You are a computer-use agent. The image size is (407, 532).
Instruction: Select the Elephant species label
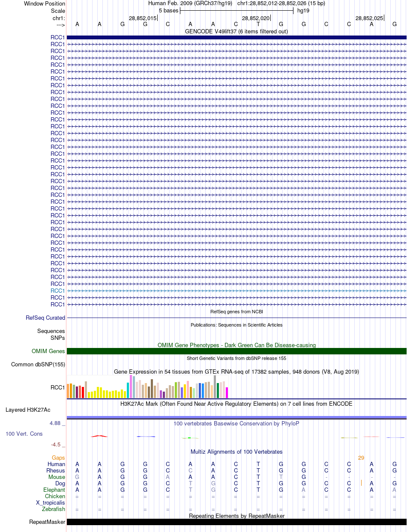click(54, 490)
